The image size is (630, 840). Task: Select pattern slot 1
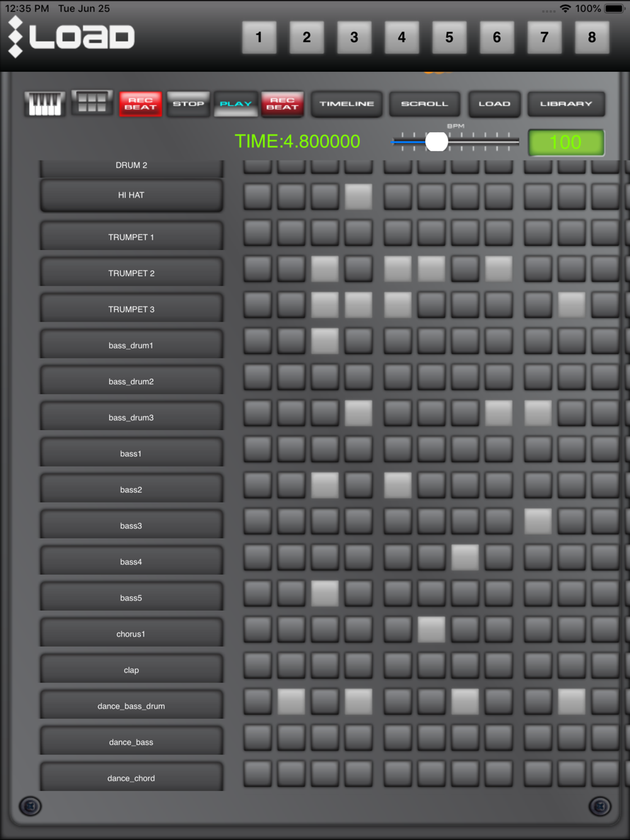[x=259, y=37]
